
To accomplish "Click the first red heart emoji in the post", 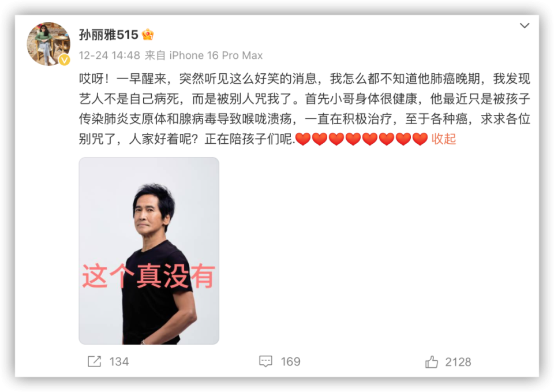I will tap(303, 139).
